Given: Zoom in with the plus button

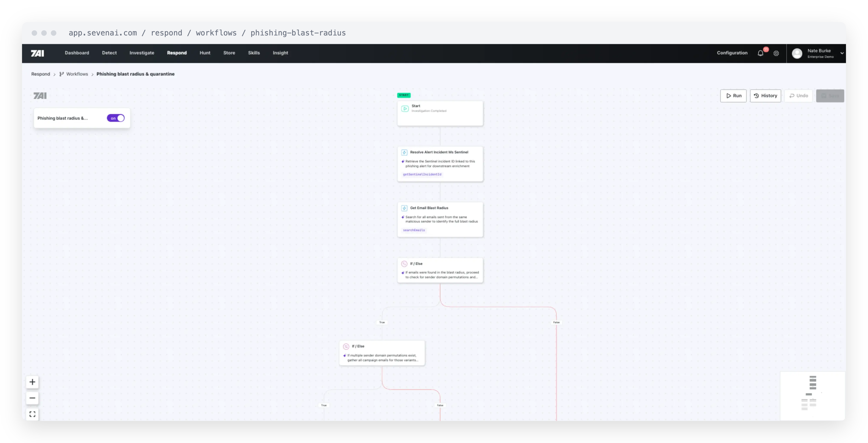Looking at the screenshot, I should [x=32, y=382].
